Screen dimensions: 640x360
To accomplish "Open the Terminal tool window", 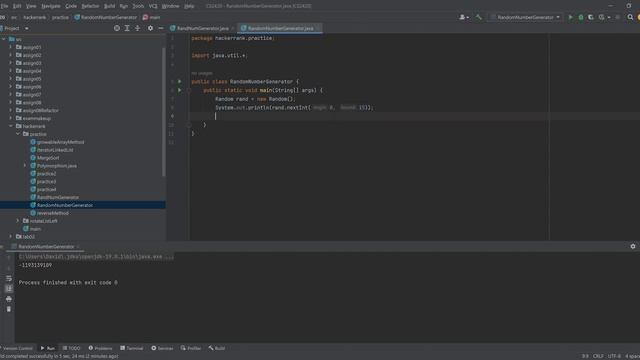I will pos(132,348).
